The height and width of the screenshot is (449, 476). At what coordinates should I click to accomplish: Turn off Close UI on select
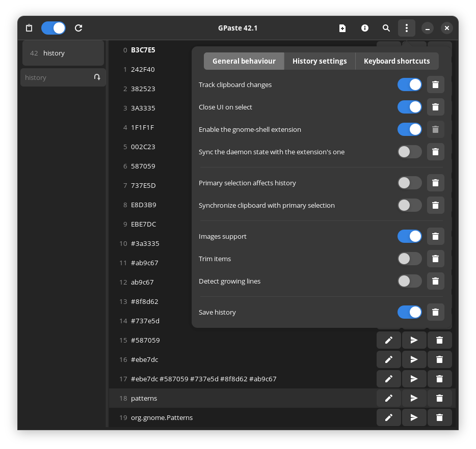click(410, 107)
